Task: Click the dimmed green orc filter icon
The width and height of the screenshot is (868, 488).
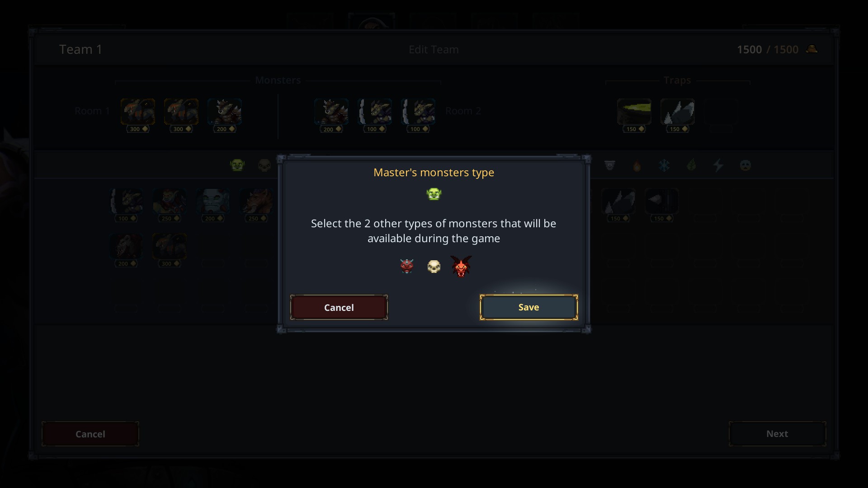Action: click(x=237, y=165)
